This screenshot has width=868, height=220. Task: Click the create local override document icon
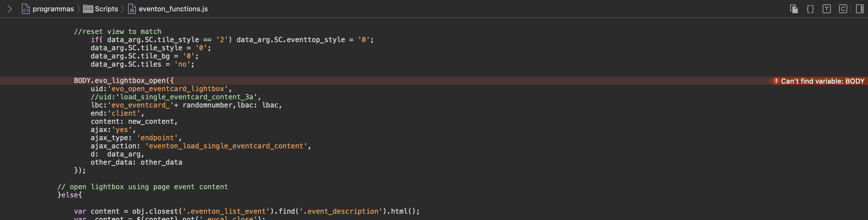(794, 9)
